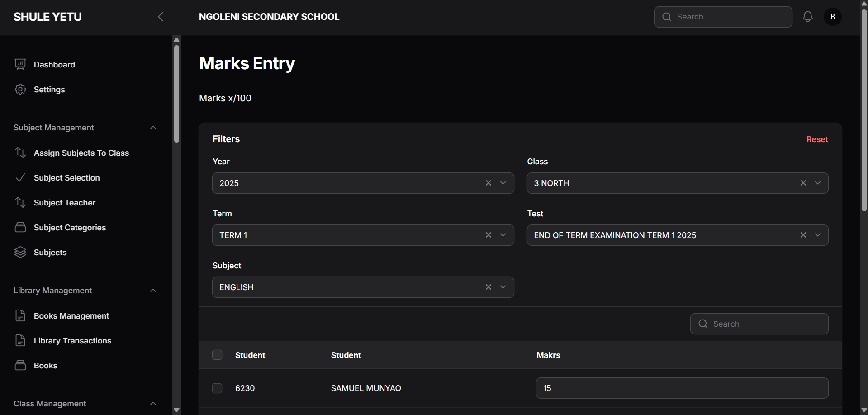The image size is (868, 415).
Task: Go to Library Transactions
Action: coord(72,340)
